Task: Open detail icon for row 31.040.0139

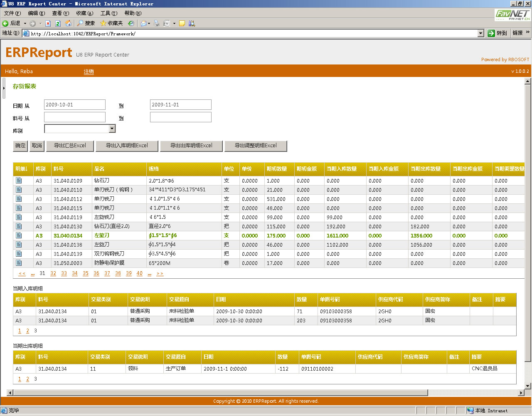Action: [x=19, y=254]
